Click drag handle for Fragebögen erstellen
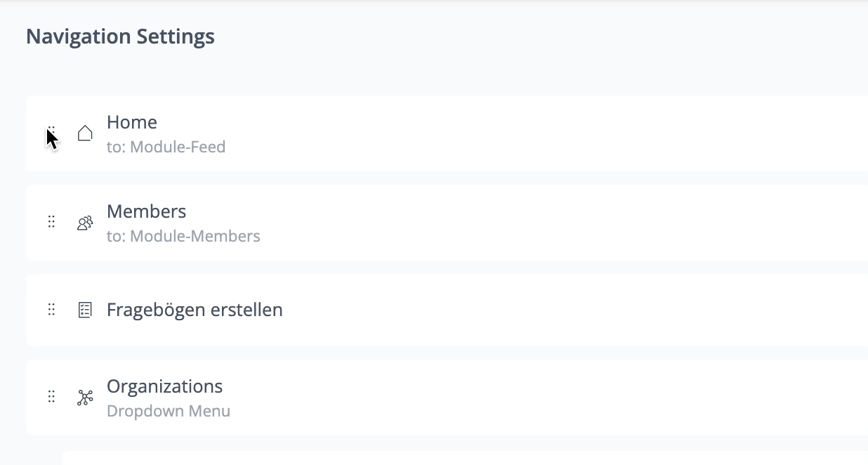The height and width of the screenshot is (465, 868). 51,310
